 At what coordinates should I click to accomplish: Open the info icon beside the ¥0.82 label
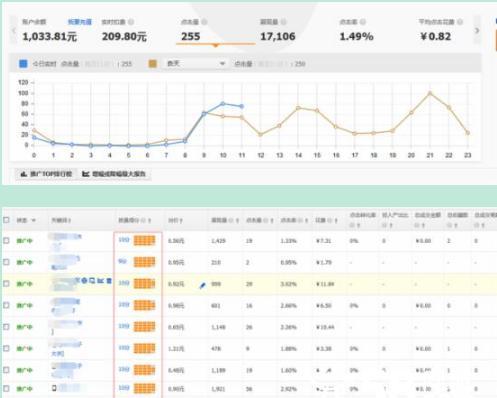coord(460,22)
